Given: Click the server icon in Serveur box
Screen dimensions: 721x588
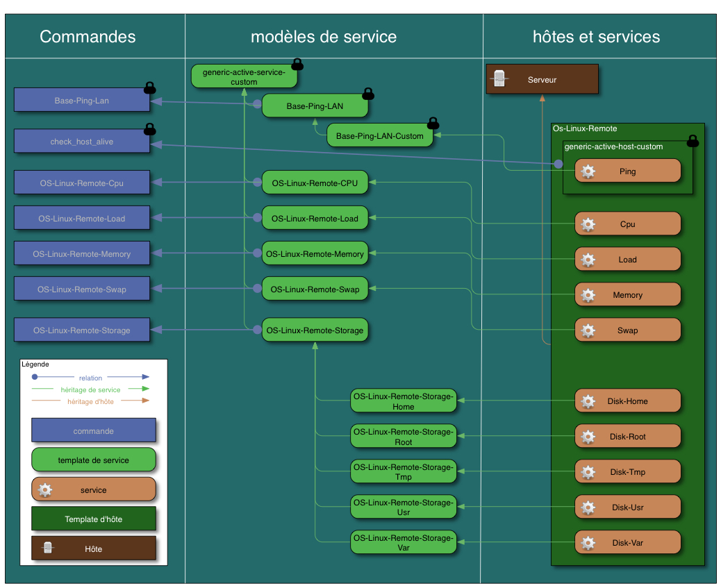Looking at the screenshot, I should point(499,79).
